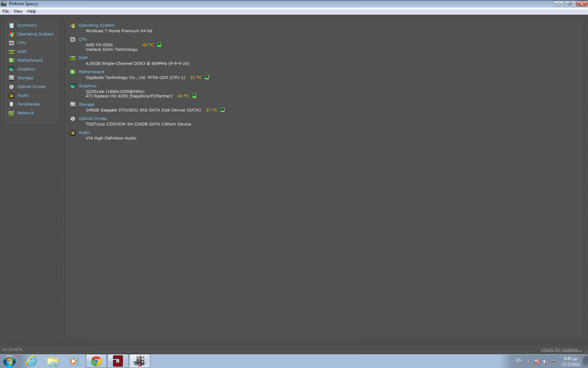The image size is (588, 368).
Task: Open the Storage drive icon in sidebar
Action: coord(11,78)
